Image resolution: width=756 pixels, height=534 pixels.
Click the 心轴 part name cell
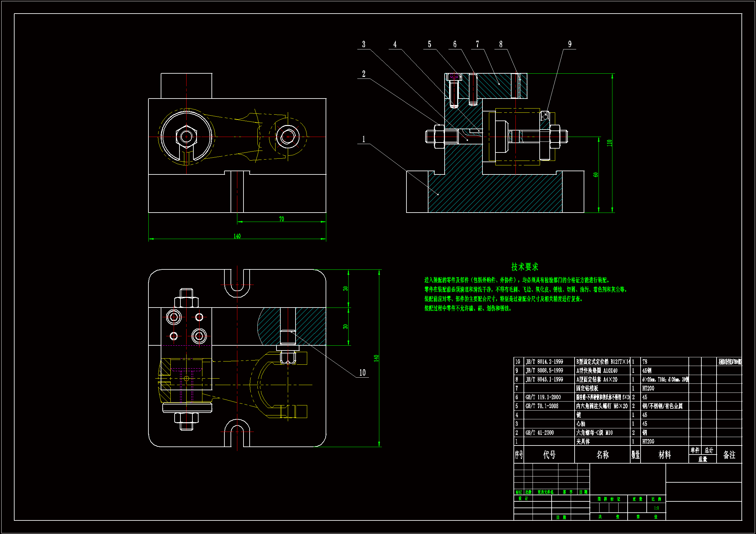click(580, 424)
